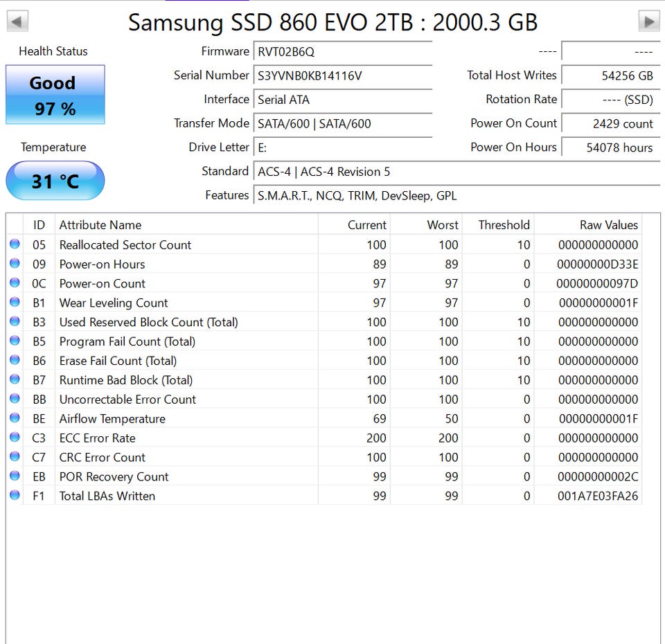Viewport: 665px width, 644px height.
Task: Select the POR Recovery Count attribute name
Action: point(114,476)
